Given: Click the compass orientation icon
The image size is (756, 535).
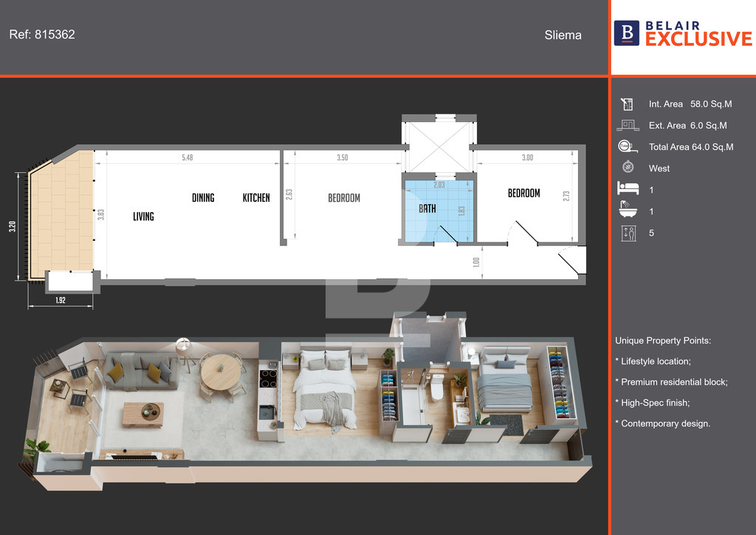Looking at the screenshot, I should point(628,168).
